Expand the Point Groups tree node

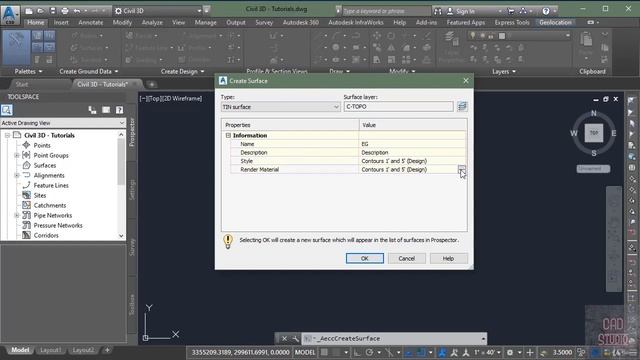(17, 156)
